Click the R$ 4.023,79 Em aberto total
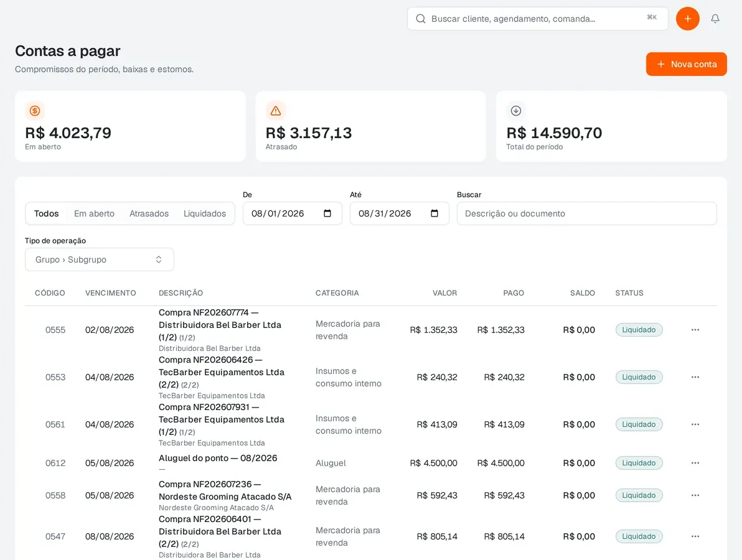Viewport: 742px width, 560px height. (x=68, y=133)
